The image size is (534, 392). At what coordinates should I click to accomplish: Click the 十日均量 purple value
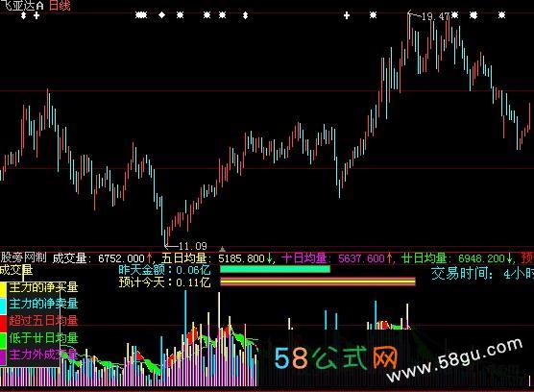click(361, 258)
